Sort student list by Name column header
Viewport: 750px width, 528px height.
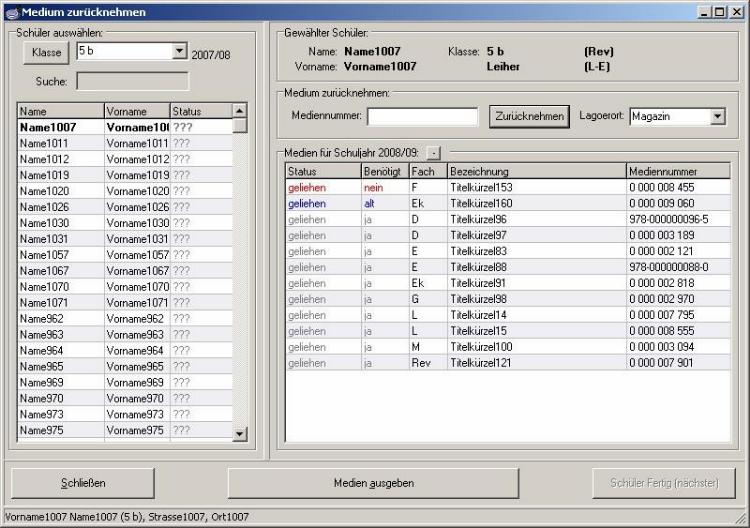pyautogui.click(x=60, y=111)
